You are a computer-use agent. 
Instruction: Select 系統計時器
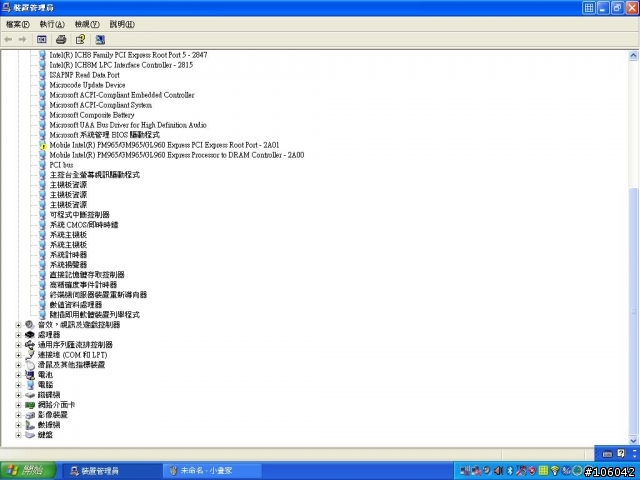pyautogui.click(x=68, y=255)
